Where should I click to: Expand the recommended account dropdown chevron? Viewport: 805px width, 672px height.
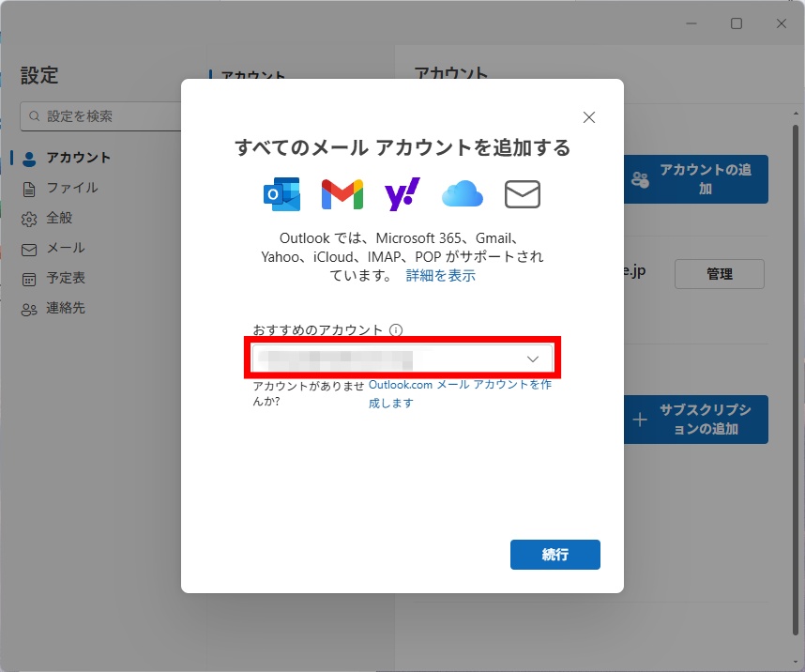click(533, 359)
